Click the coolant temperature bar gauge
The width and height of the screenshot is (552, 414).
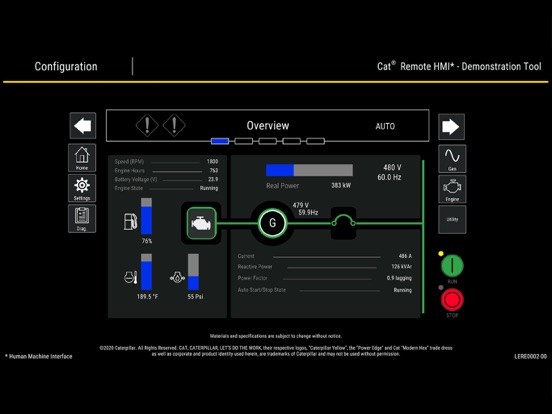point(146,272)
